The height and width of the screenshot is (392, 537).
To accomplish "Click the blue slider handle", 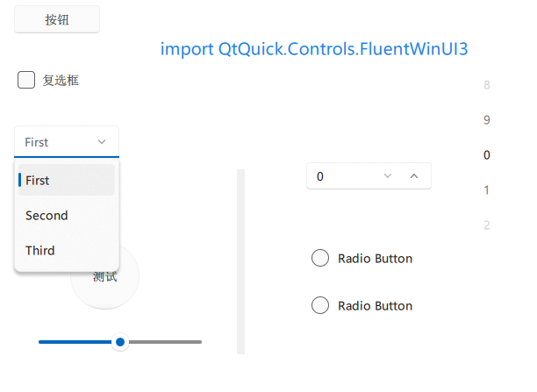I will (120, 342).
